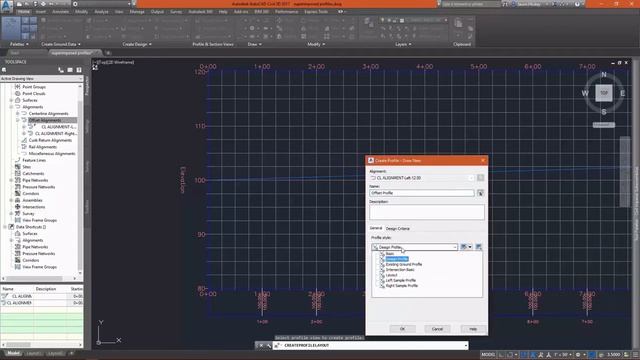Open the Active Drawing View dropdown
640x360 pixels.
41,78
